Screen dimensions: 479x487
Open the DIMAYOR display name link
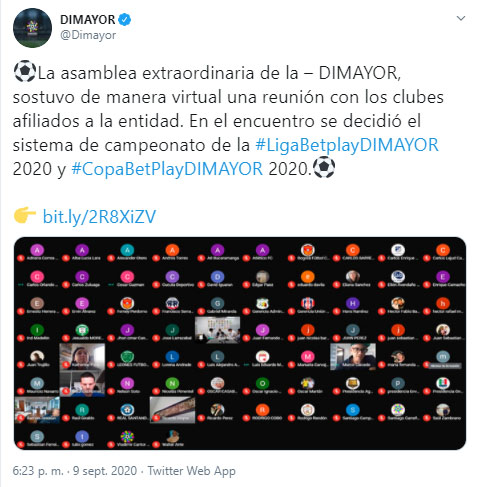point(88,20)
